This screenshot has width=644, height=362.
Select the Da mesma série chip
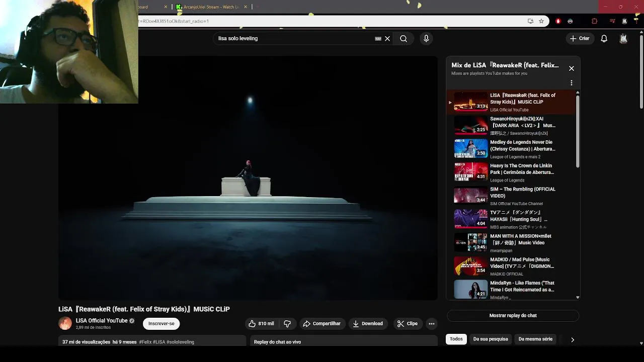(535, 339)
